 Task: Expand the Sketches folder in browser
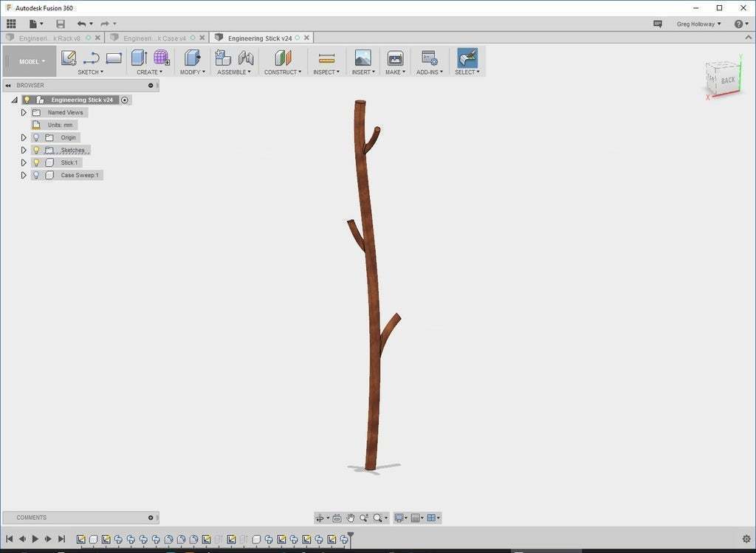point(24,150)
